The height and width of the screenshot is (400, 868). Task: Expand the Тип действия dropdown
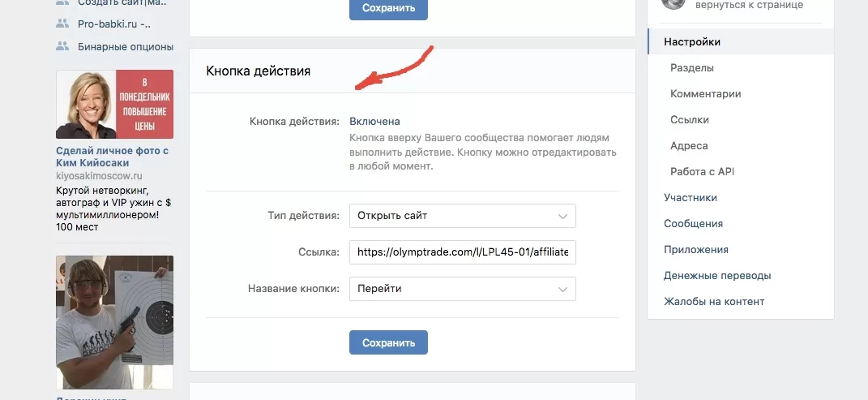pos(462,216)
